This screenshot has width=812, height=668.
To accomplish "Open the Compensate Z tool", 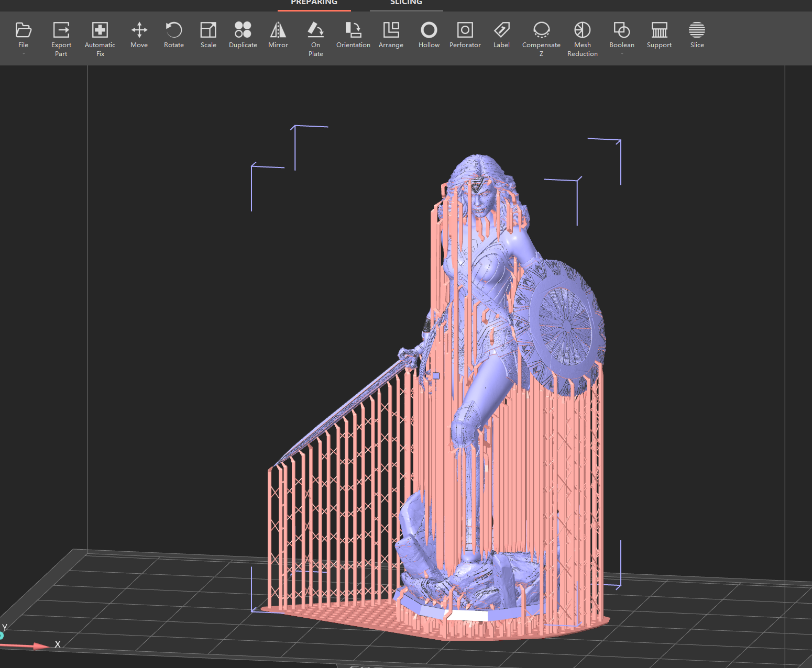I will point(541,39).
